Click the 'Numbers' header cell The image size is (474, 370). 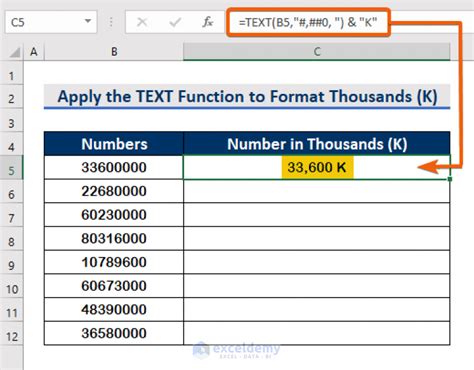pyautogui.click(x=114, y=144)
